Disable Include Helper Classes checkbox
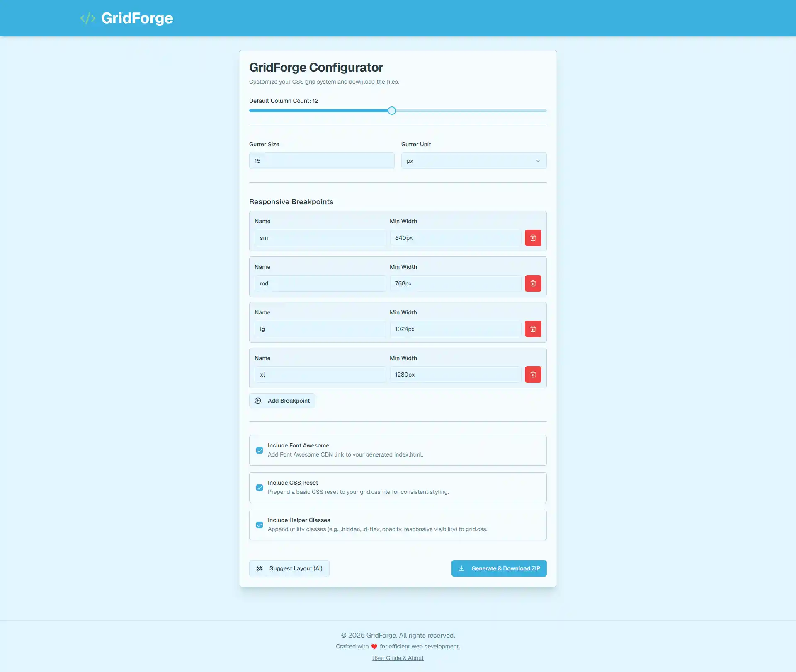This screenshot has height=672, width=796. click(260, 525)
